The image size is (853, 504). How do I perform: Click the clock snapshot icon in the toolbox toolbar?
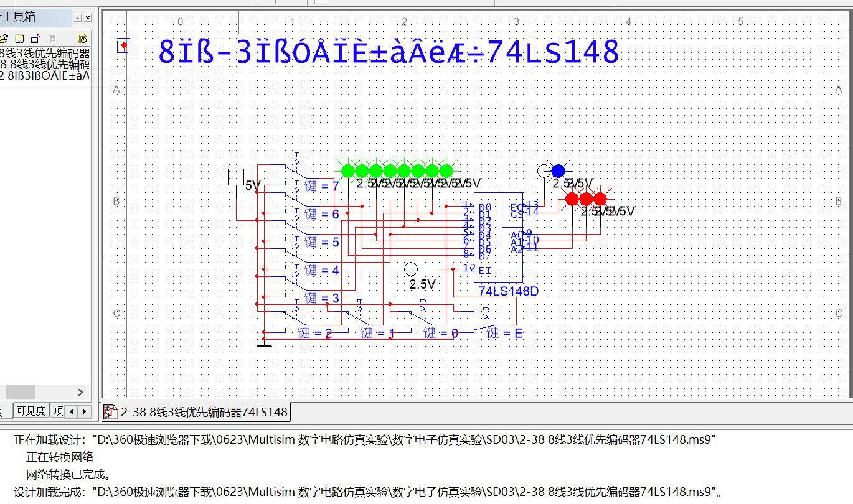click(x=82, y=39)
